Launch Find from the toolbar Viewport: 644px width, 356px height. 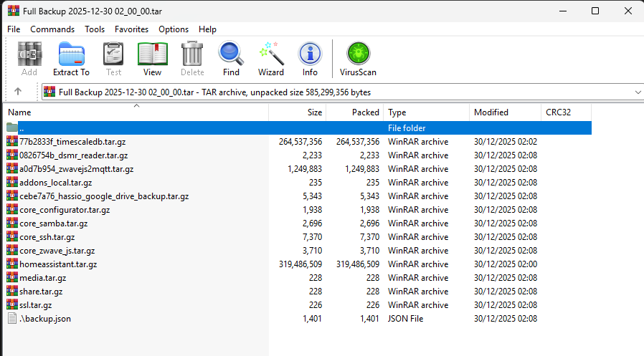[x=231, y=59]
